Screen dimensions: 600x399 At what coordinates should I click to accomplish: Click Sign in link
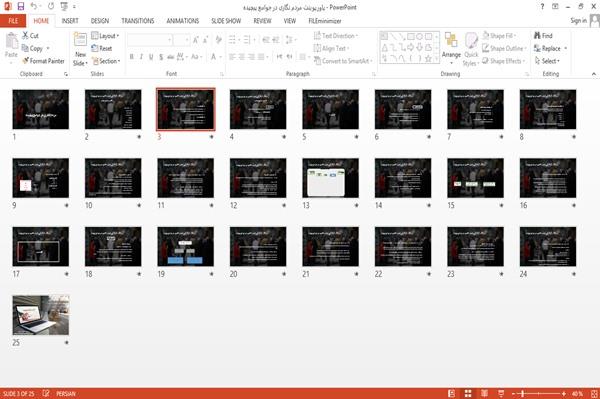tap(578, 20)
